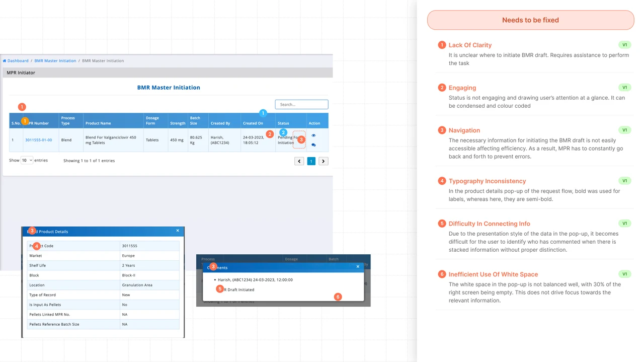Select the Market row in Product Details
Image resolution: width=644 pixels, height=362 pixels.
pyautogui.click(x=103, y=256)
